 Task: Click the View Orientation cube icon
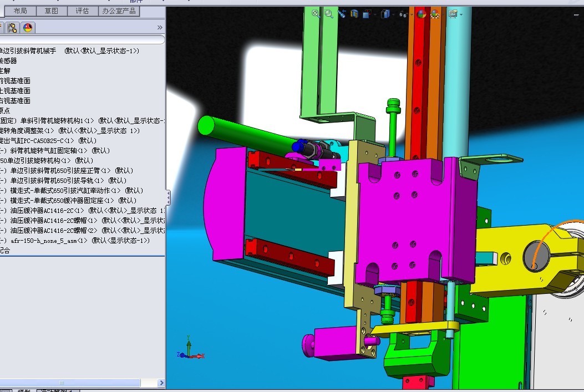tap(367, 14)
